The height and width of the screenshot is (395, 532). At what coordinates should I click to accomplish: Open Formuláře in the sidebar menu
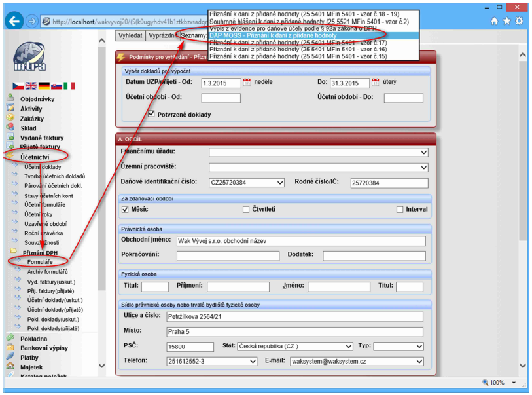point(40,262)
